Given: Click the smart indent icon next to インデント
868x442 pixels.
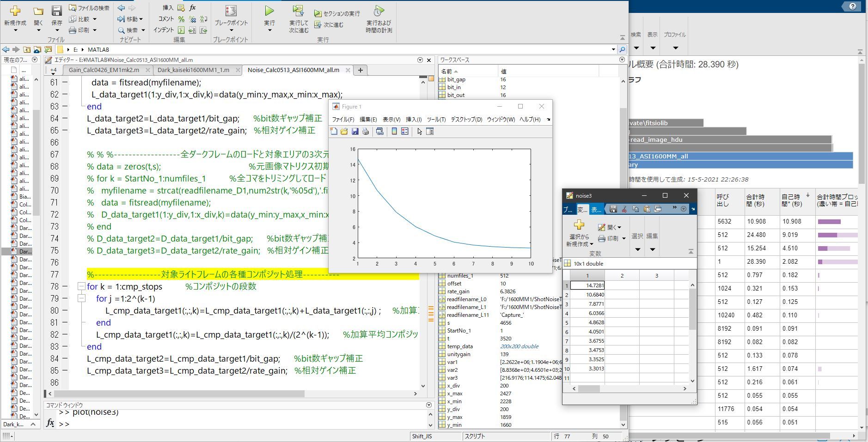Looking at the screenshot, I should pyautogui.click(x=181, y=30).
